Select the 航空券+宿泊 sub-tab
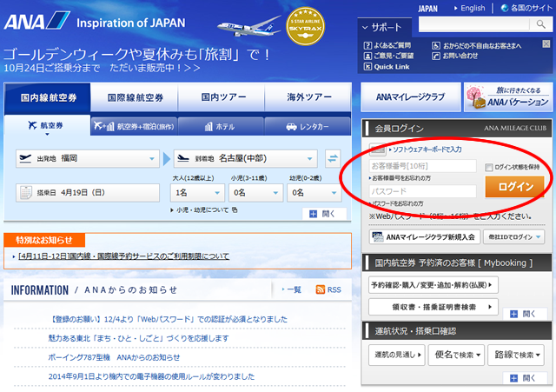Viewport: 556px width, 392px height. coord(135,126)
